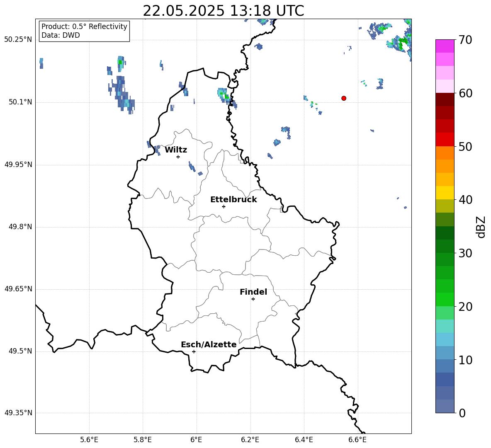Click the 50.25°N latitude label
The image size is (491, 448).
(18, 40)
